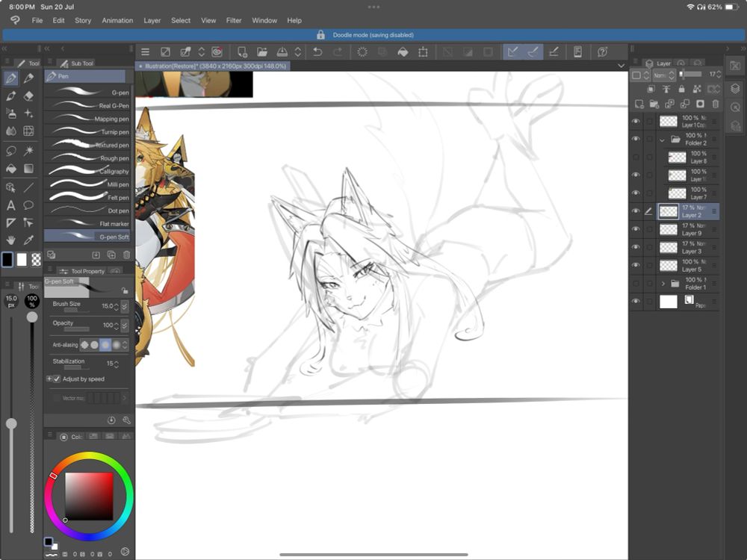
Task: Select the Auto select magic wand tool
Action: [x=28, y=151]
